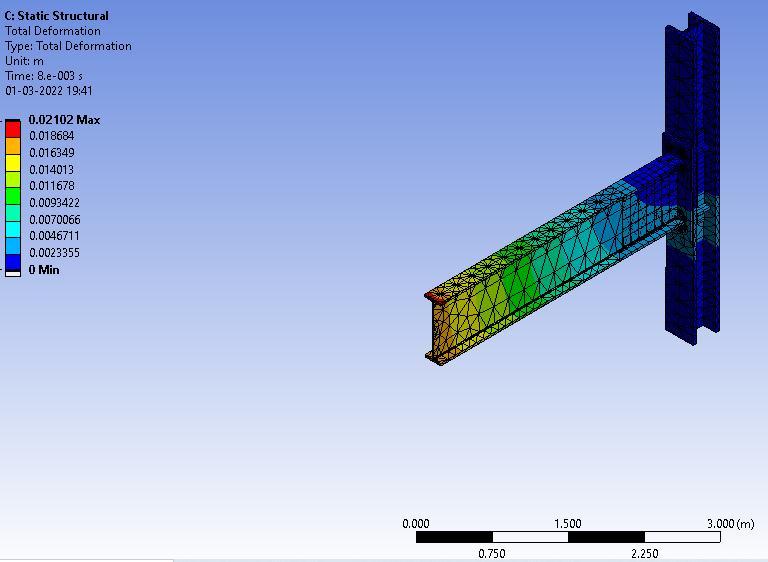Click the yellow legend color band
Screen dimensions: 768x562
tap(13, 163)
